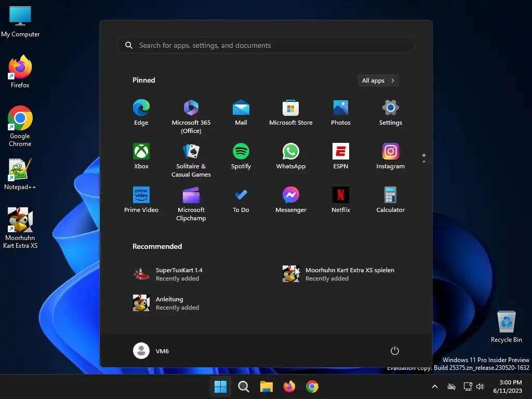Open Solitaire & Casual Games

[191, 160]
